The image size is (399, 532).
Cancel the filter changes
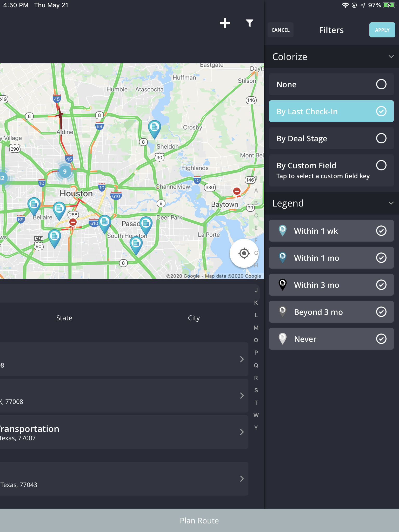pyautogui.click(x=281, y=30)
